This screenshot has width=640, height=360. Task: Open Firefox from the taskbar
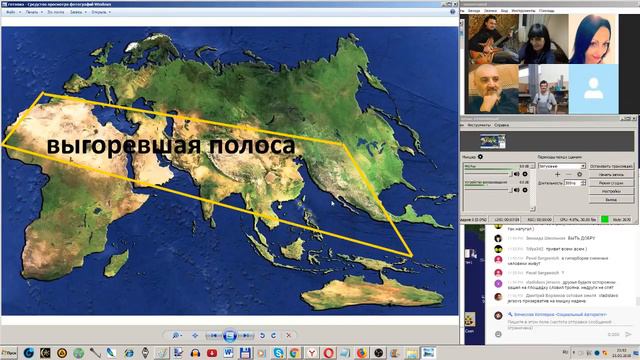[361, 353]
